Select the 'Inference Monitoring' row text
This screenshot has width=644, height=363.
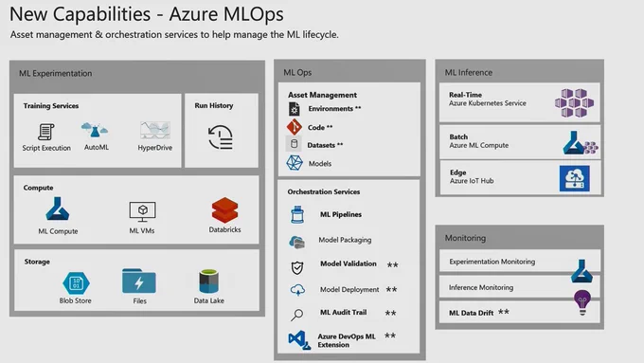[x=481, y=288]
